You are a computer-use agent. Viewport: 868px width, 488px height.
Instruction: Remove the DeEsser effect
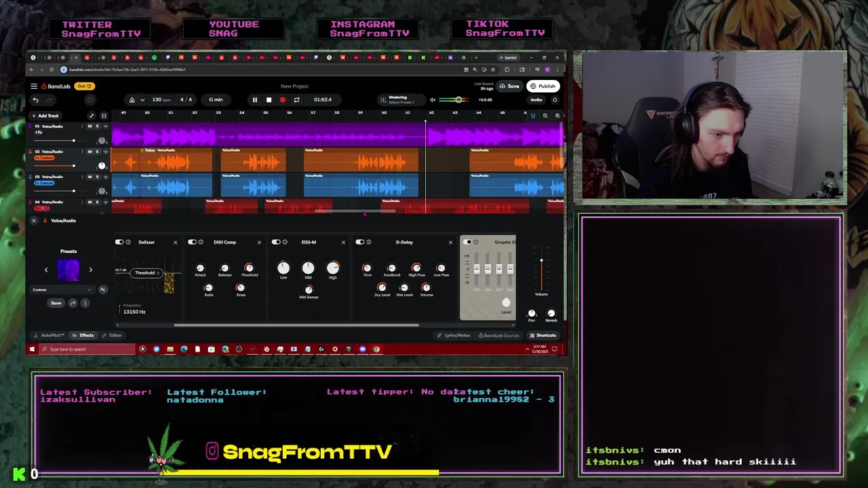tap(175, 242)
